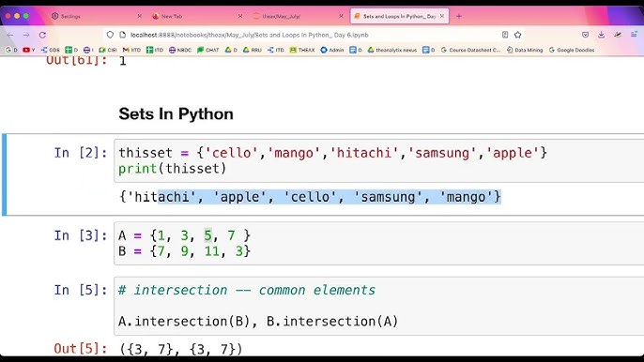Click inside the A and B sets cell

click(x=378, y=244)
